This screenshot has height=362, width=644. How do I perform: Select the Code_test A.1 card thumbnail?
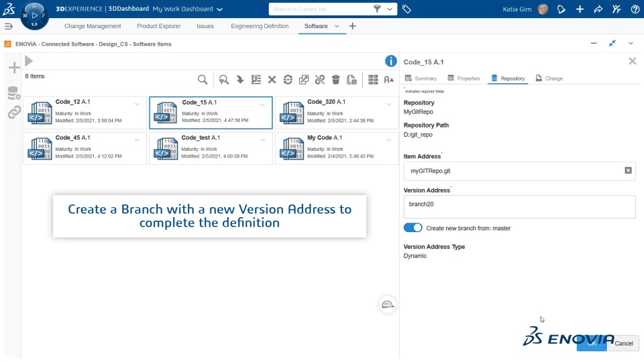(166, 149)
